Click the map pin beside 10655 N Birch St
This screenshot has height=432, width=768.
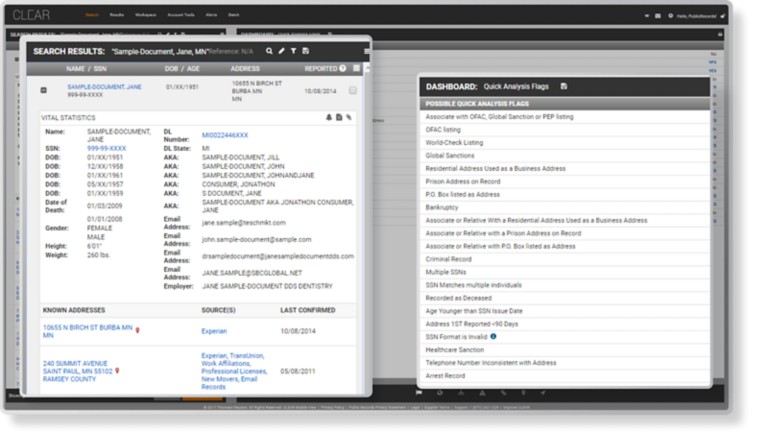point(138,330)
